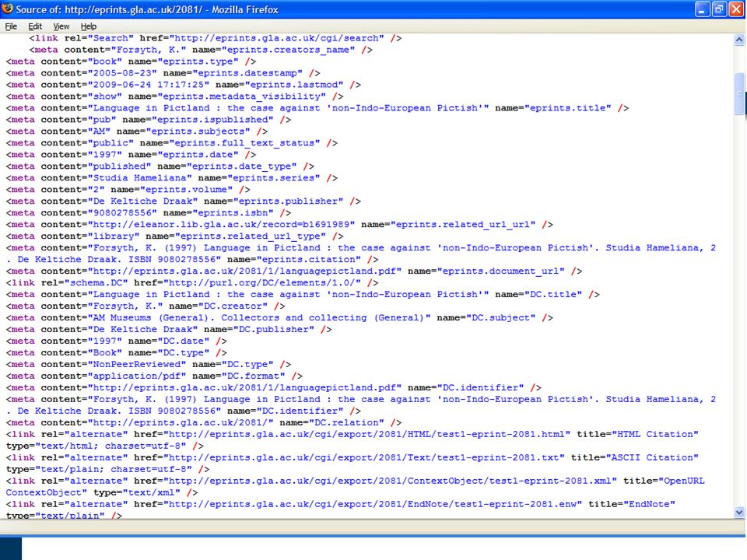Viewport: 747px width, 560px height.
Task: Open the View menu
Action: coord(61,26)
